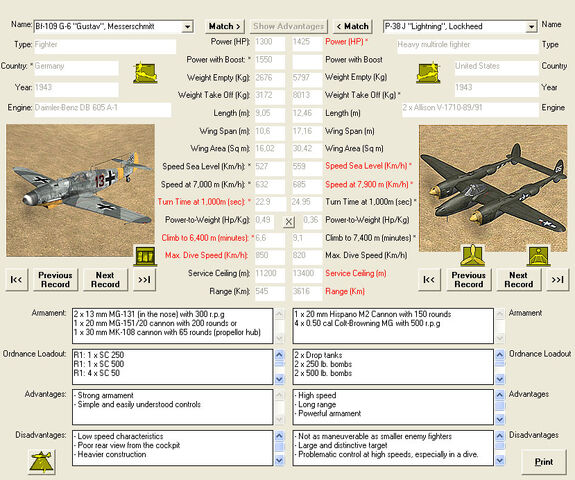Viewport: 575px width, 480px height.
Task: Jump to last record on right aircraft
Action: (558, 280)
